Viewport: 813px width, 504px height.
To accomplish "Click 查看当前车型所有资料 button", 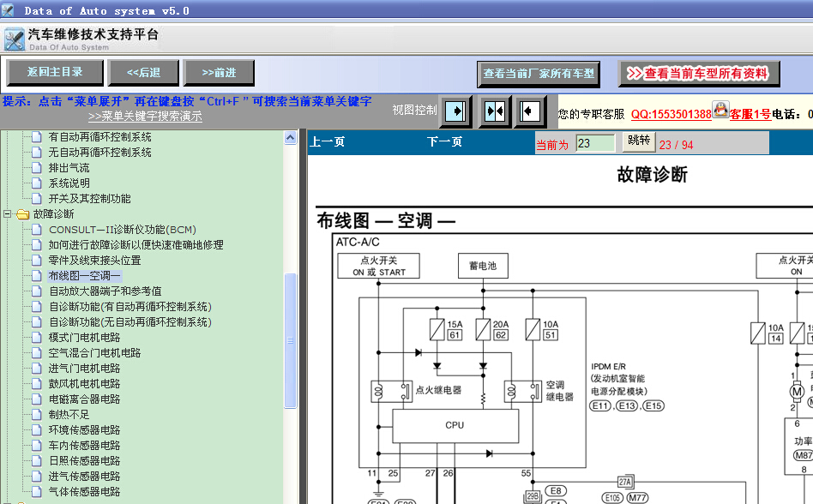I will pos(699,74).
